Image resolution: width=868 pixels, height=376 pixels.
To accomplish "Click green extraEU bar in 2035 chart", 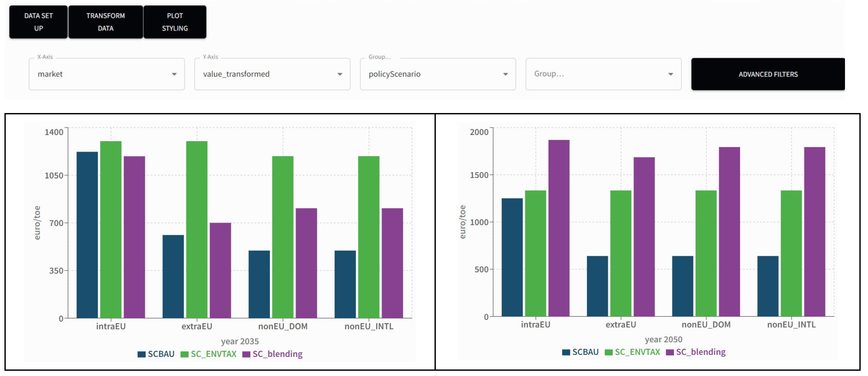I will (197, 229).
